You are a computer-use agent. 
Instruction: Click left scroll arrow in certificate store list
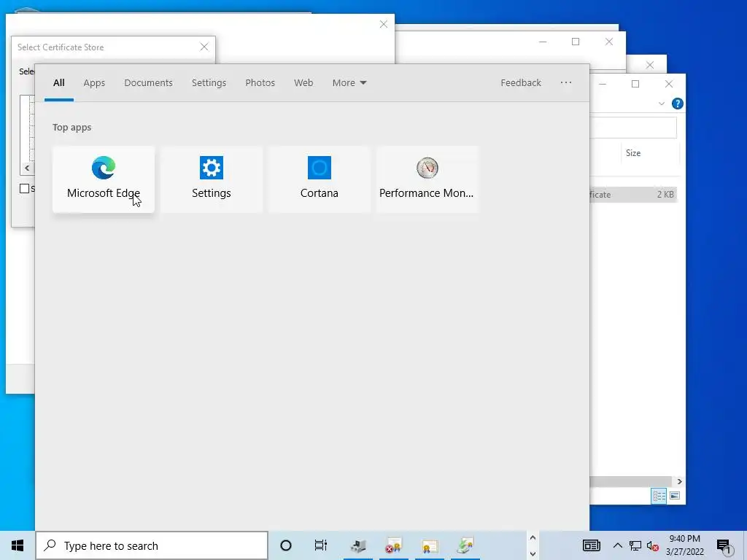coord(27,168)
